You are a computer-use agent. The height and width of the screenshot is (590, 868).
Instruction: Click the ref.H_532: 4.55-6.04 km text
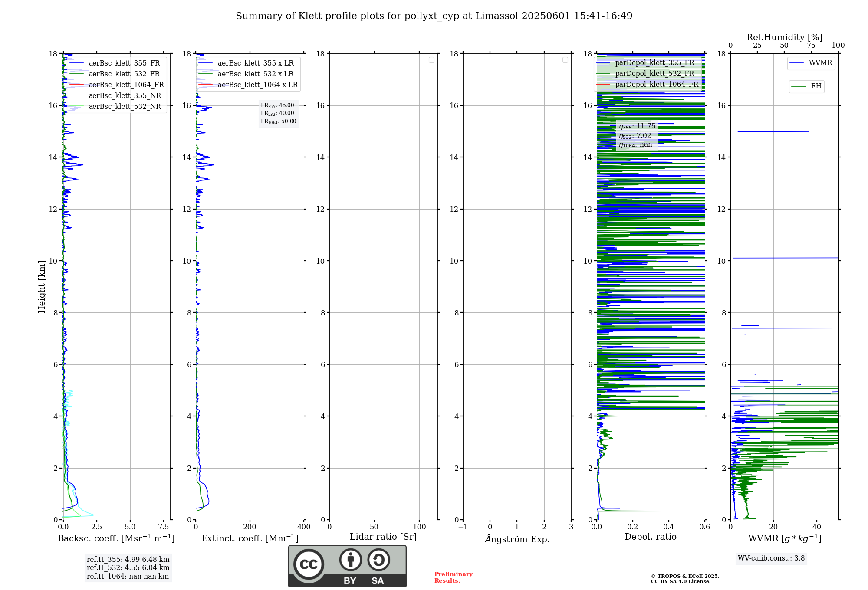coord(128,568)
